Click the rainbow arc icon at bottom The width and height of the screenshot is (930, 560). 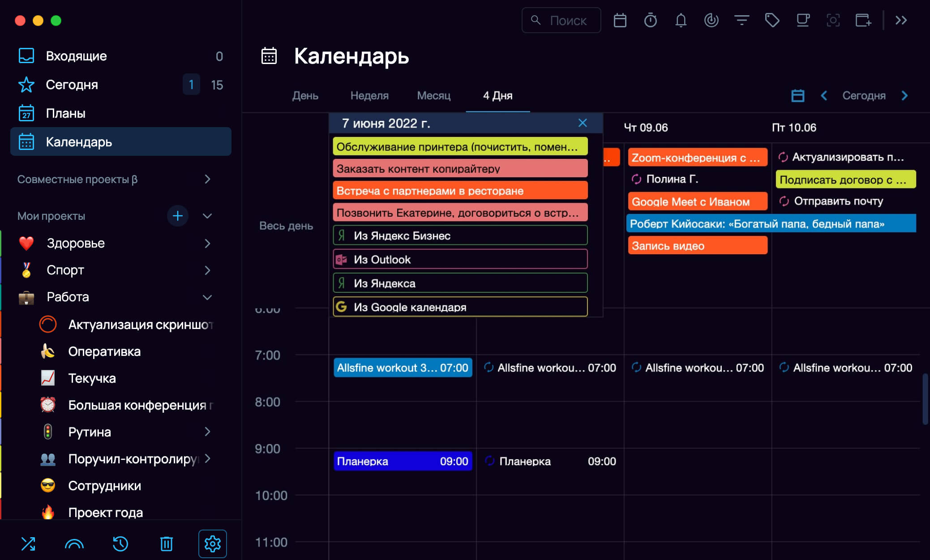74,544
